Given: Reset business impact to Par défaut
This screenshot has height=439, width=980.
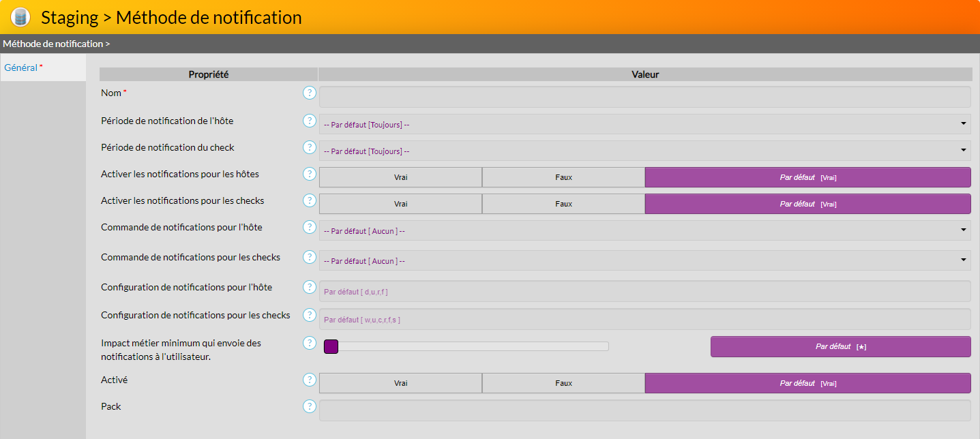Looking at the screenshot, I should tap(840, 346).
